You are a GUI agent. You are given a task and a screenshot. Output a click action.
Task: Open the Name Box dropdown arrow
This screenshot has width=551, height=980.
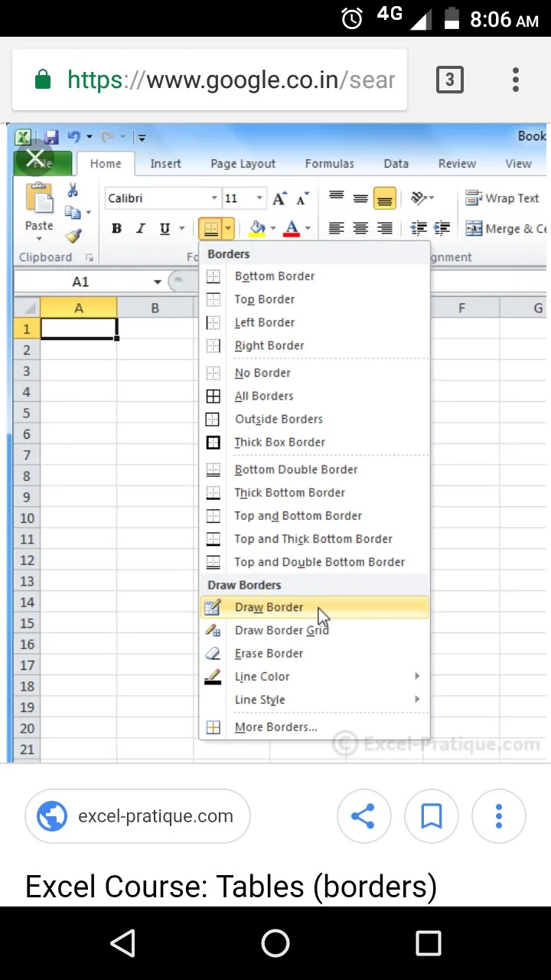(x=158, y=282)
